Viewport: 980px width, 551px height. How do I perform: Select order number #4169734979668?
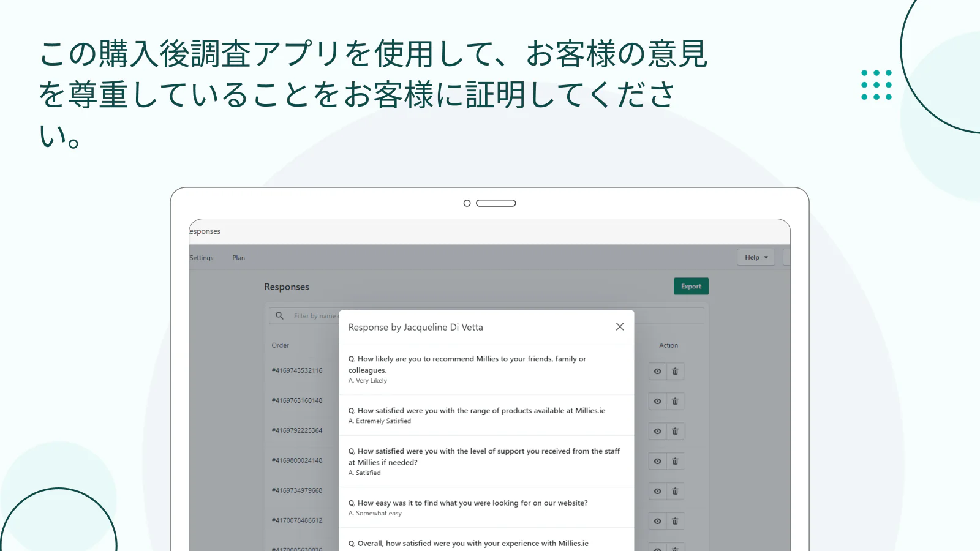tap(297, 490)
